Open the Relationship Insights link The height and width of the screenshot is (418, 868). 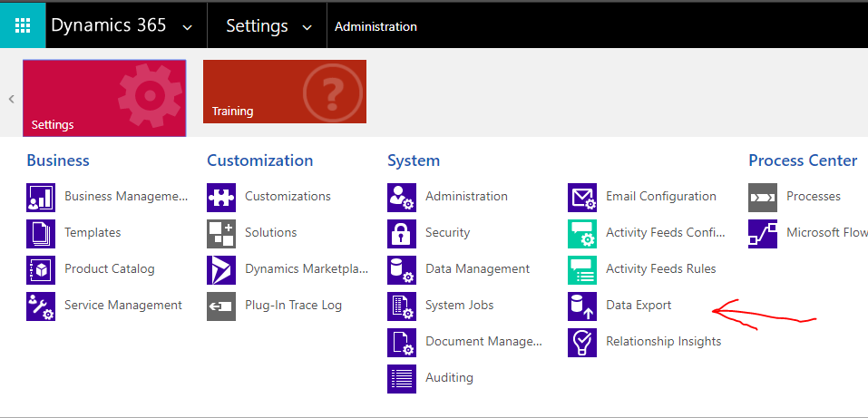[664, 342]
